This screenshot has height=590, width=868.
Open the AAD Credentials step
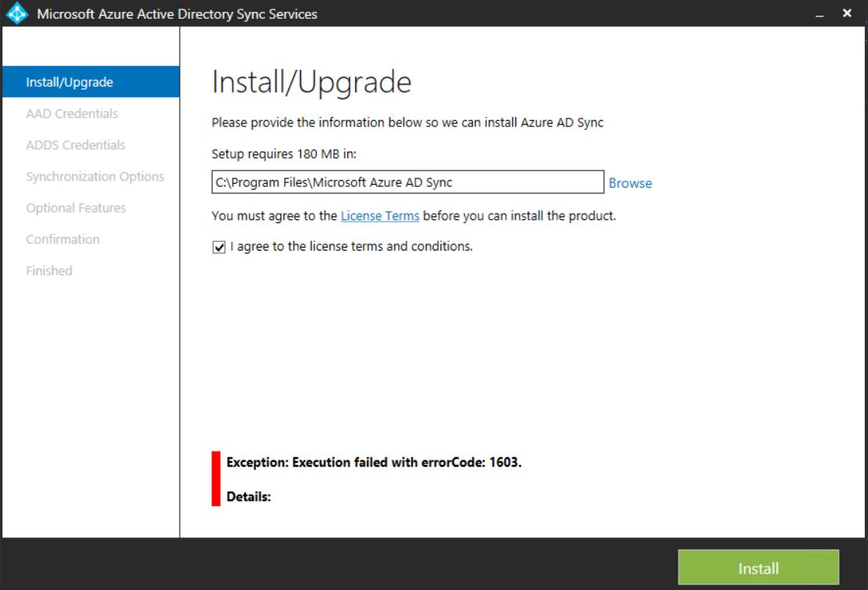coord(71,113)
